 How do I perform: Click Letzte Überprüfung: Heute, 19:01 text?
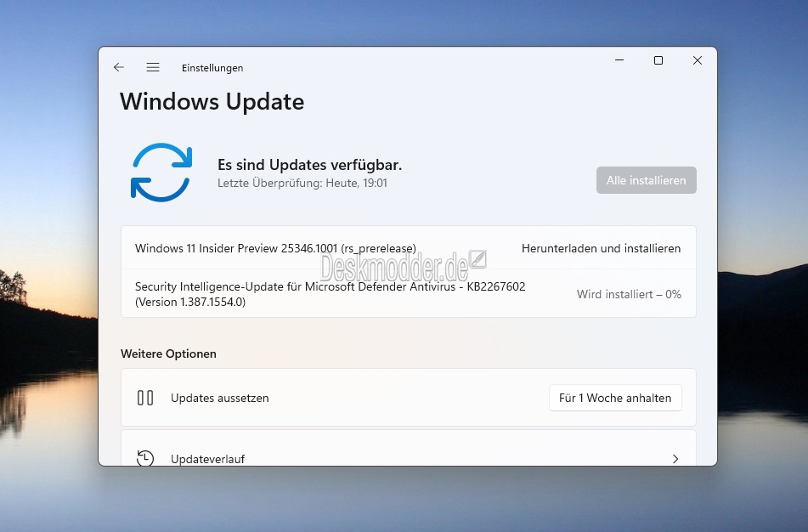click(x=302, y=183)
